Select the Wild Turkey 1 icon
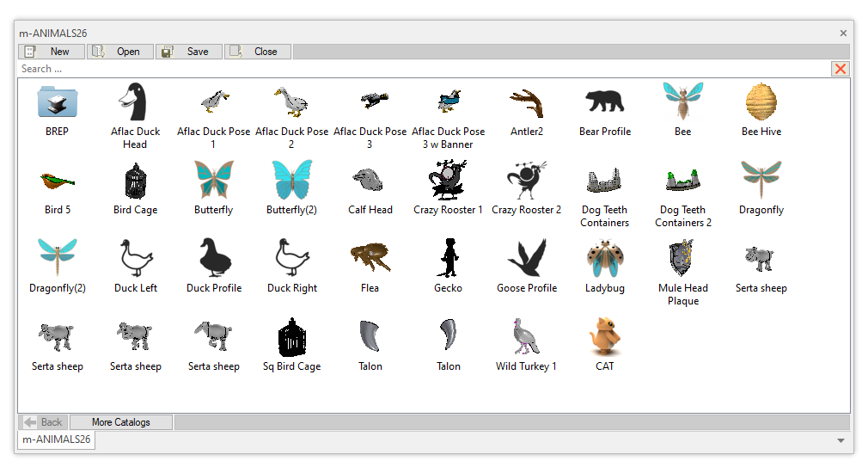The image size is (868, 467). click(x=526, y=337)
